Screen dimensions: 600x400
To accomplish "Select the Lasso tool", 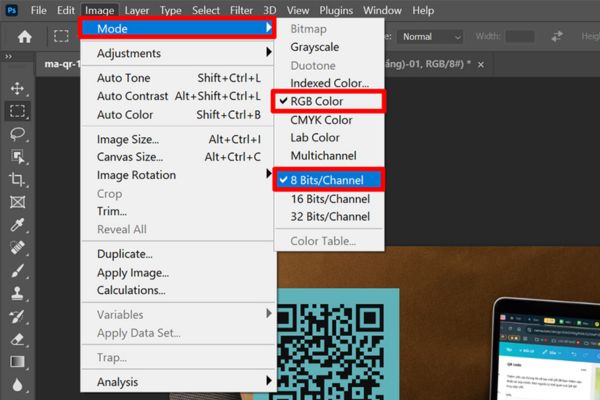I will (17, 134).
